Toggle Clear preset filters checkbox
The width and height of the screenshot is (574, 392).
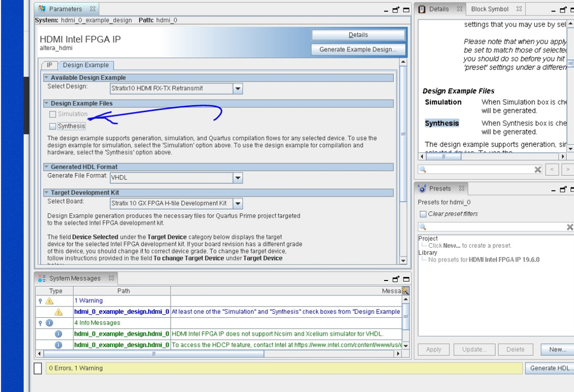(423, 214)
